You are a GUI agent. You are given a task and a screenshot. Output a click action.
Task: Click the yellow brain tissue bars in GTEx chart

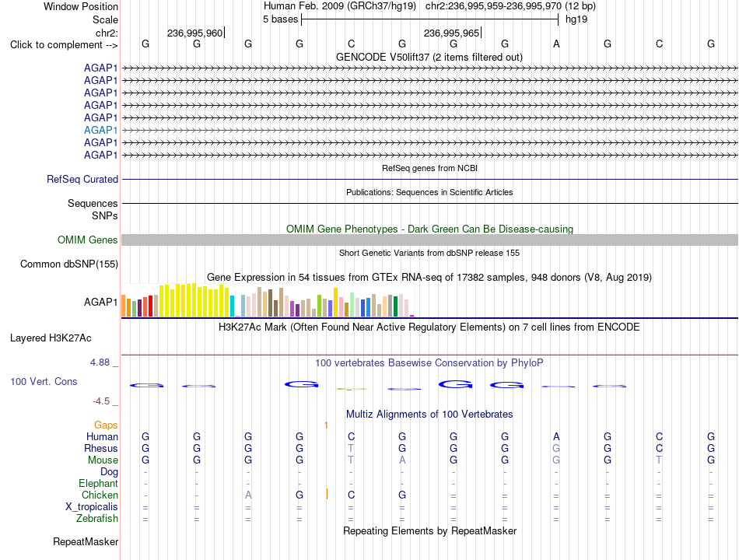pos(194,300)
